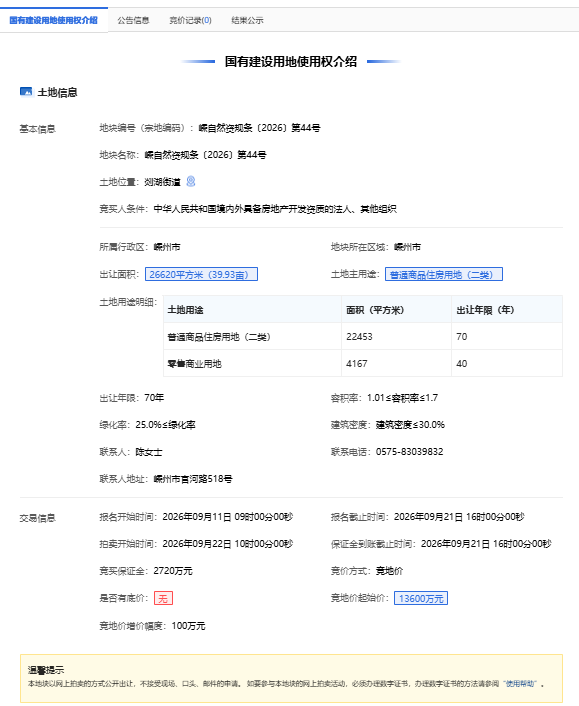Click the contact phone number 0575-83039832
This screenshot has width=579, height=706.
(410, 452)
